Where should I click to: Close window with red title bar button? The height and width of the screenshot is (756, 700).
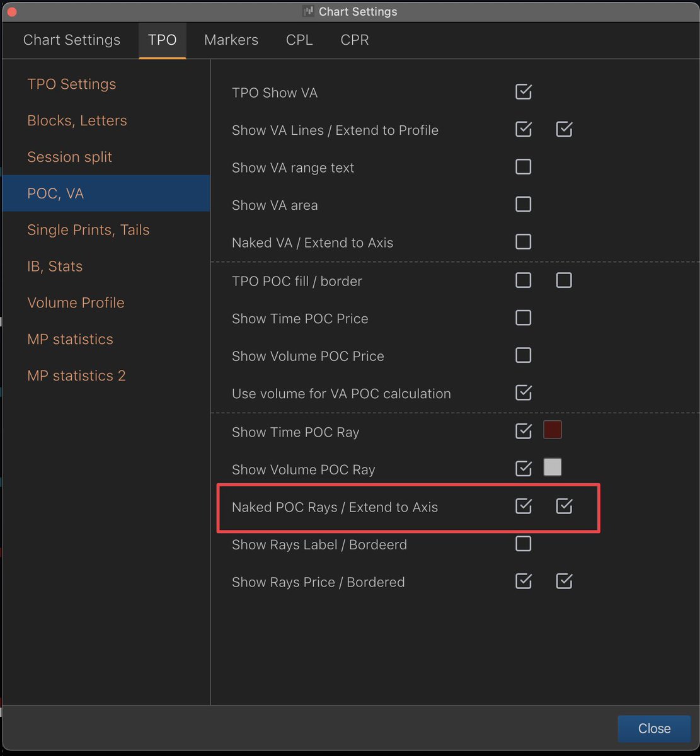coord(12,11)
